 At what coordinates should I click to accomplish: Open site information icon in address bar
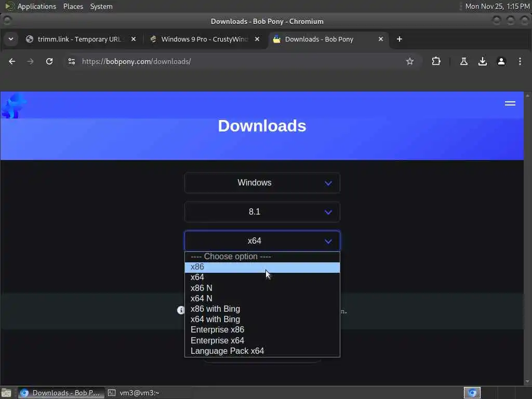pos(72,61)
